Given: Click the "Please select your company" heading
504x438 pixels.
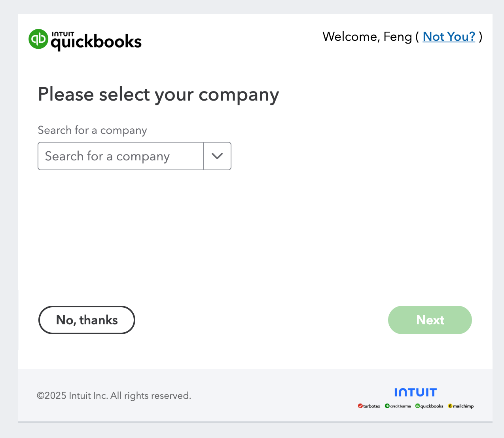Looking at the screenshot, I should point(158,95).
